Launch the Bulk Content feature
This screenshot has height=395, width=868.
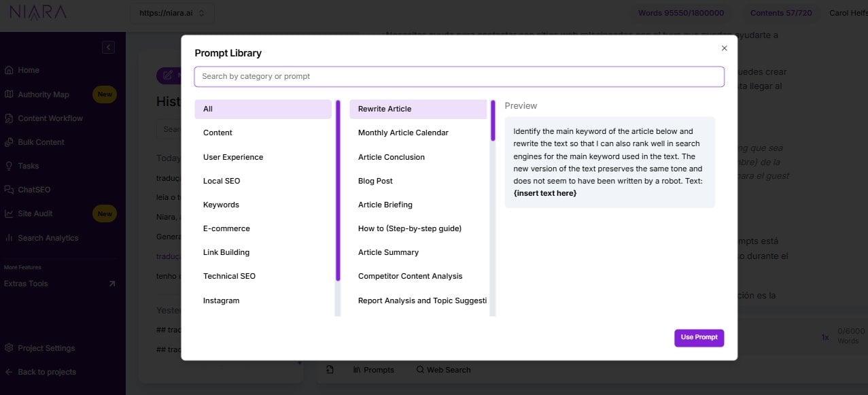tap(40, 141)
